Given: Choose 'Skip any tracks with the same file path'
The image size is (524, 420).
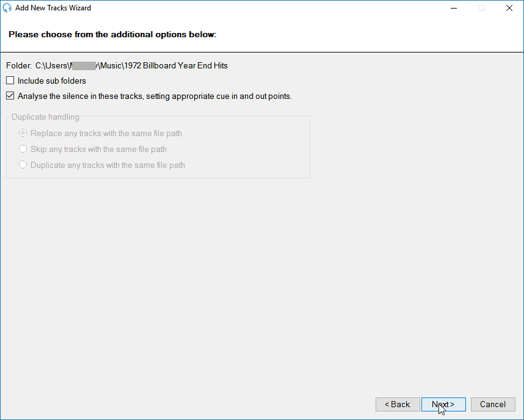Looking at the screenshot, I should 23,148.
